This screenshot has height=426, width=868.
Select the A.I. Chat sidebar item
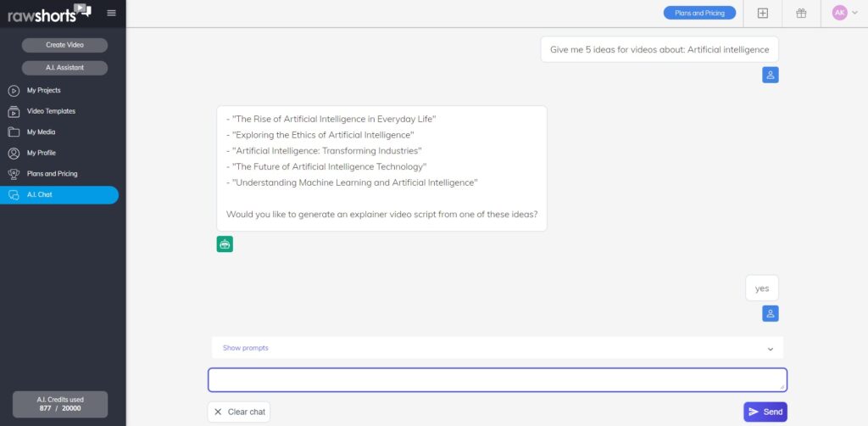(x=59, y=195)
